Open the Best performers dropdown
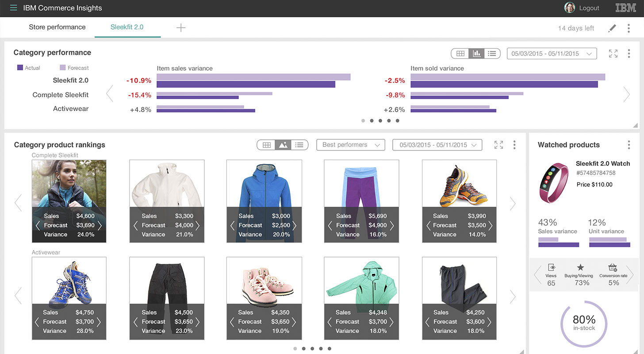Viewport: 644px width, 354px height. point(350,145)
